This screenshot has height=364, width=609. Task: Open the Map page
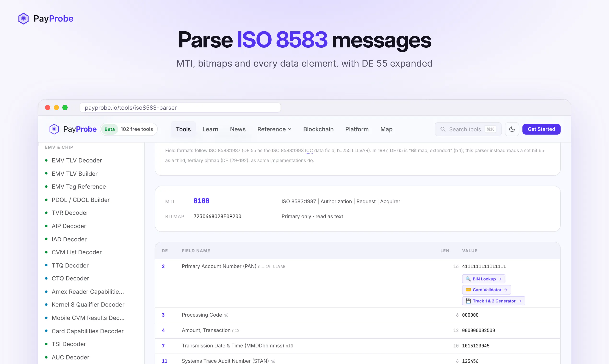tap(386, 129)
